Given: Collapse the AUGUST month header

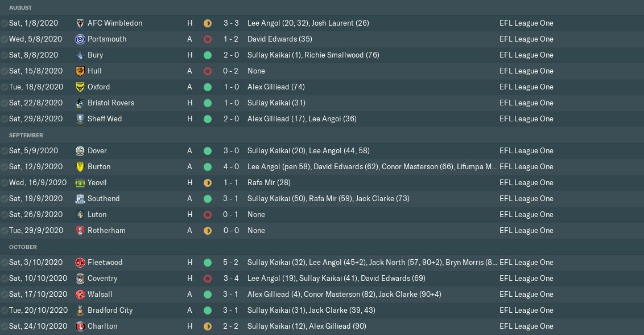Looking at the screenshot, I should [20, 8].
